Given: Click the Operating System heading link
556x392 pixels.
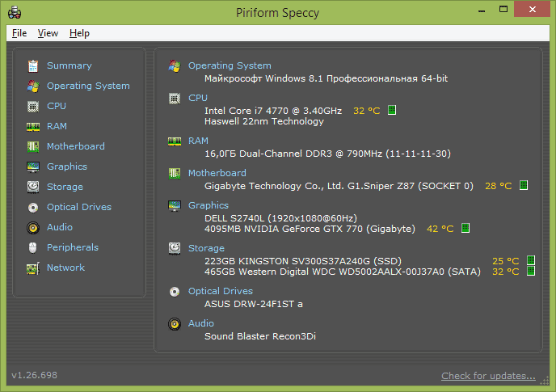Looking at the screenshot, I should pos(230,65).
